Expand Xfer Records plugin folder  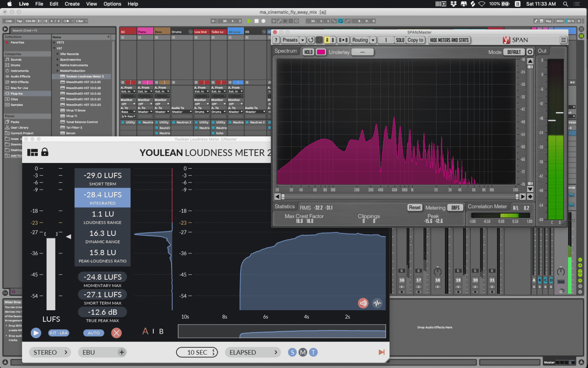pos(58,54)
